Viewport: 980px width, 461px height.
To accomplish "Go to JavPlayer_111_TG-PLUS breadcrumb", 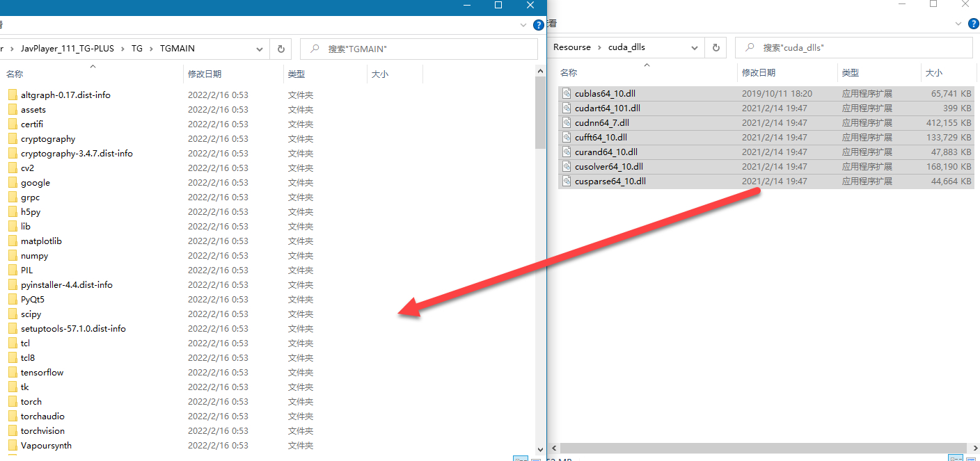I will point(68,49).
